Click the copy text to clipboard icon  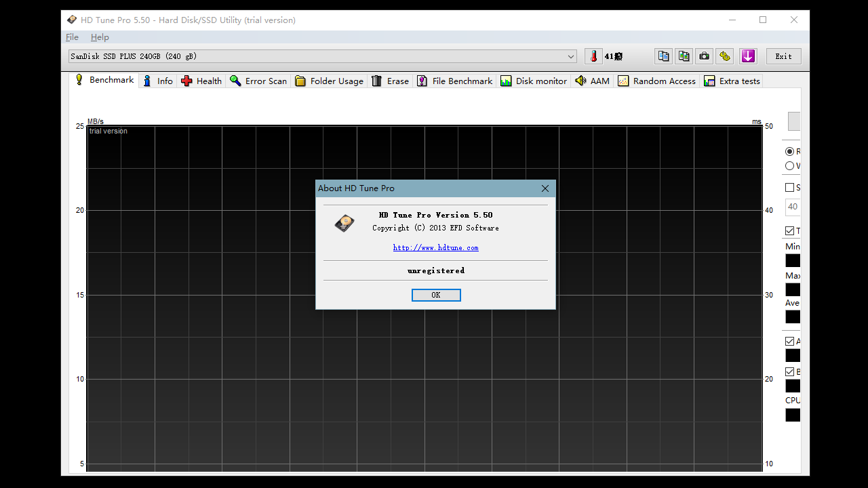coord(664,56)
